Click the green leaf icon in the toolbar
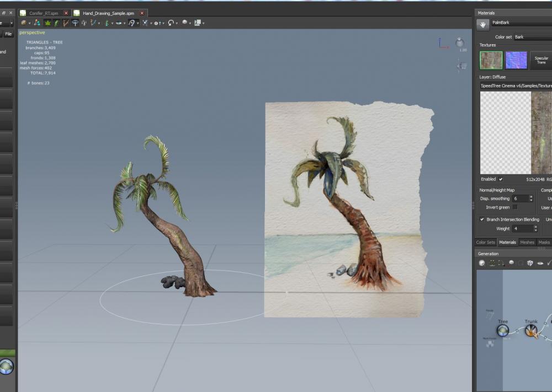This screenshot has height=392, width=552. coord(47,23)
